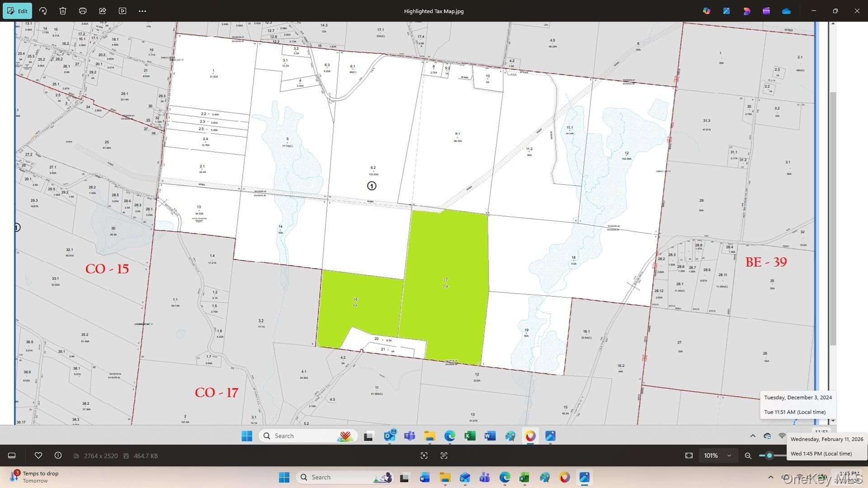Scan text in image icon
Viewport: 868px width, 488px height.
pos(444,455)
